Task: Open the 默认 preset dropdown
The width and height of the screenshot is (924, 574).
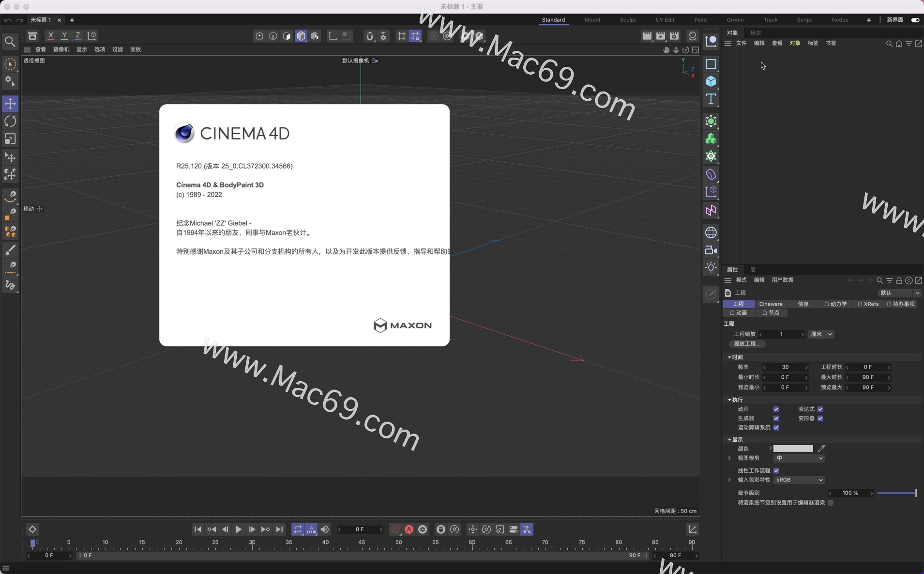Action: pyautogui.click(x=899, y=293)
